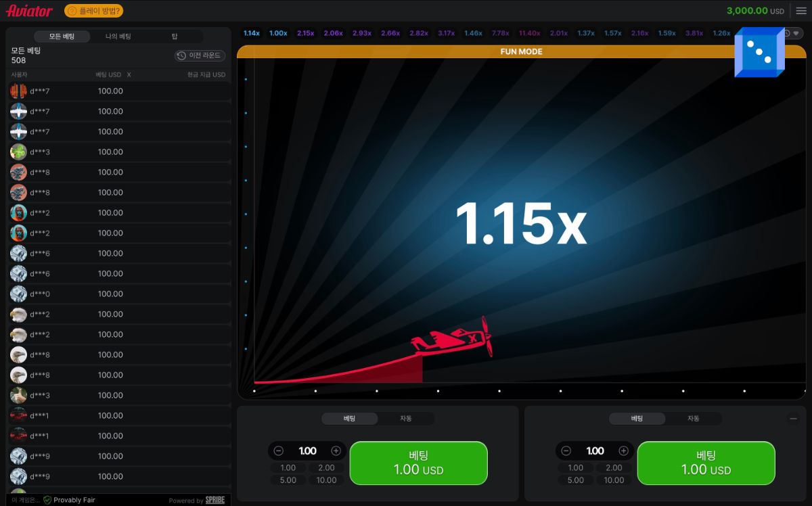Click the 현금 지급 USD column header
Viewport: 812px width, 506px height.
(x=206, y=74)
